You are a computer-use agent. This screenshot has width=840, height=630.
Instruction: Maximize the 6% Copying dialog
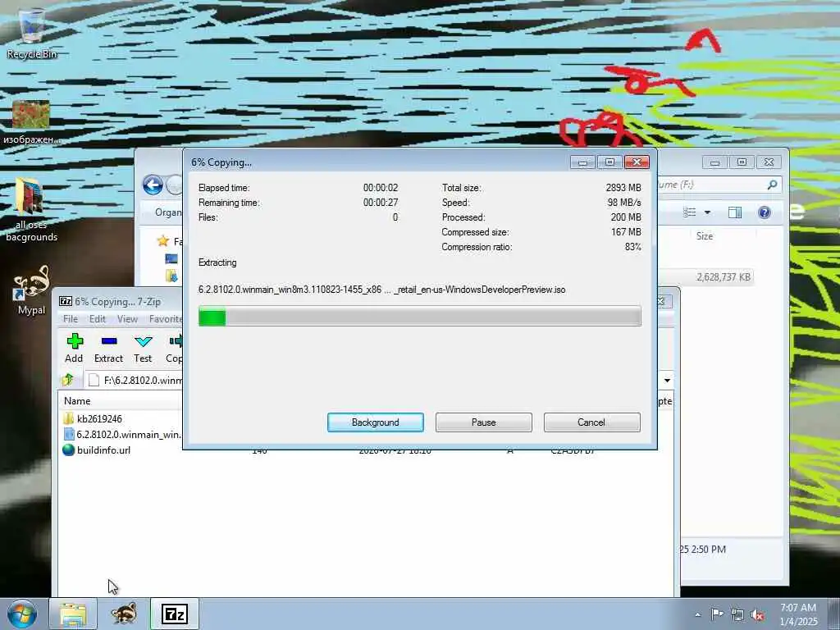(609, 162)
